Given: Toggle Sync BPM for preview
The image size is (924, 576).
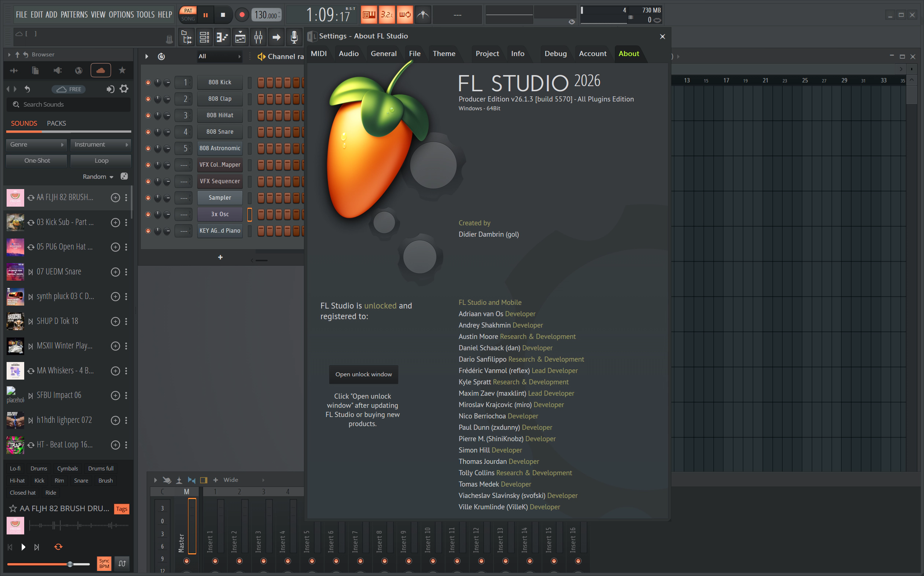Looking at the screenshot, I should pyautogui.click(x=104, y=564).
